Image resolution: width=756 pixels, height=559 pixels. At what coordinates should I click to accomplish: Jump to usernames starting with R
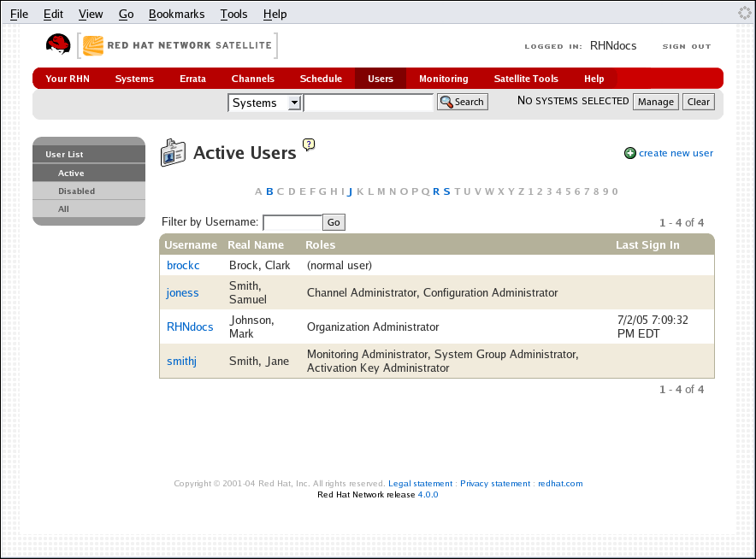436,191
